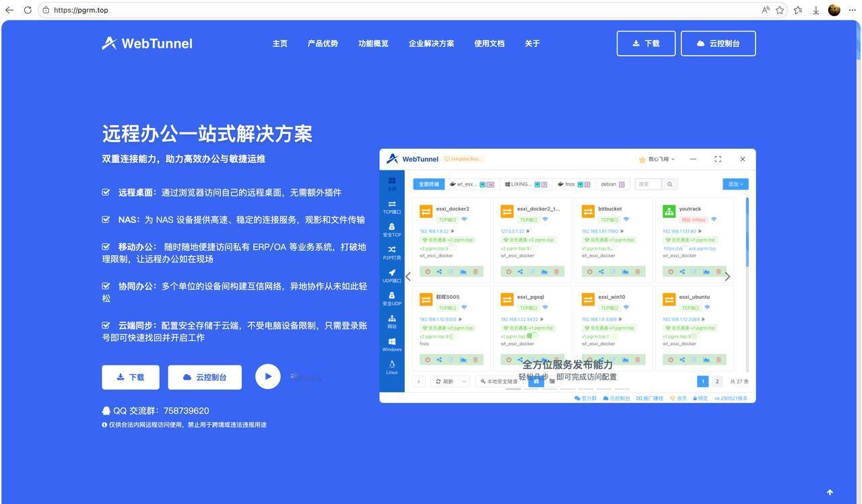Open the 我心飞翔 user dropdown
Image resolution: width=862 pixels, height=504 pixels.
(657, 159)
